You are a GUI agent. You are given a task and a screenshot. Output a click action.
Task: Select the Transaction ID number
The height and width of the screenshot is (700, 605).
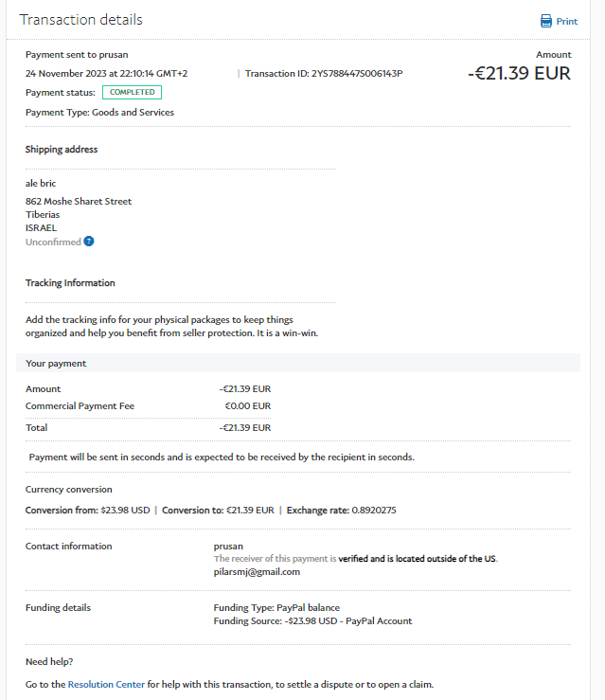pos(357,73)
